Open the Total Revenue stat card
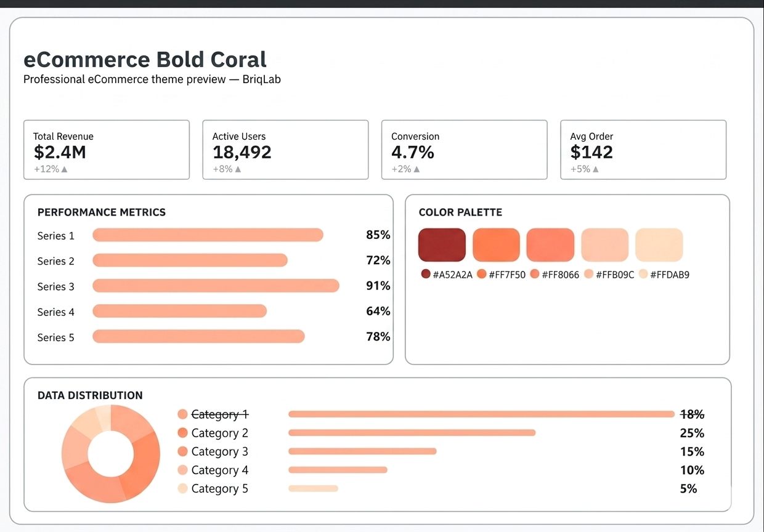Image resolution: width=764 pixels, height=532 pixels. point(107,150)
